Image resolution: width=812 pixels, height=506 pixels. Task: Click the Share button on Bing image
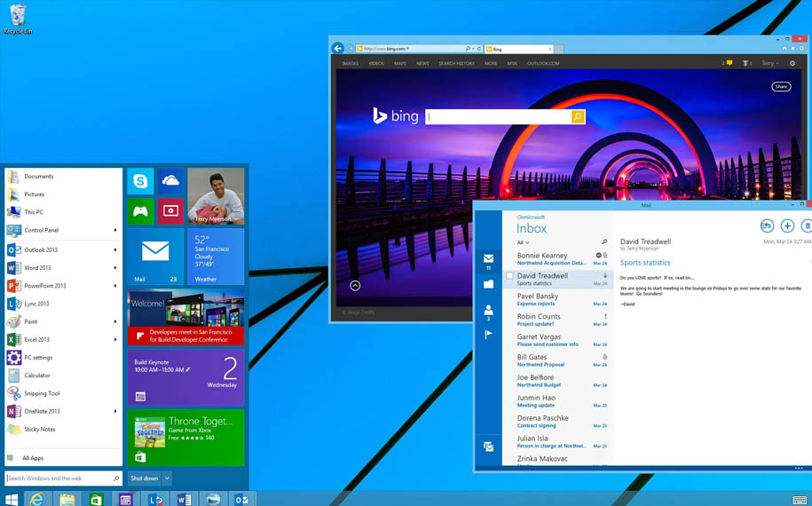coord(781,86)
